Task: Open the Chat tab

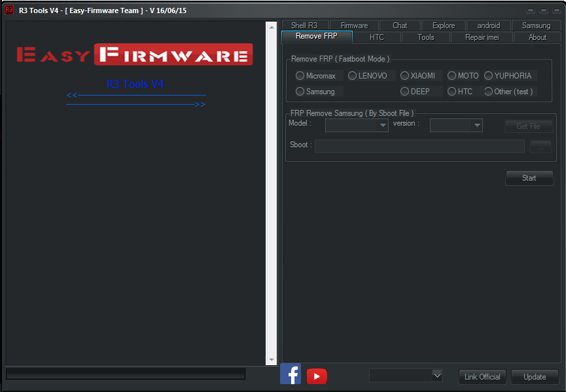Action: point(400,26)
